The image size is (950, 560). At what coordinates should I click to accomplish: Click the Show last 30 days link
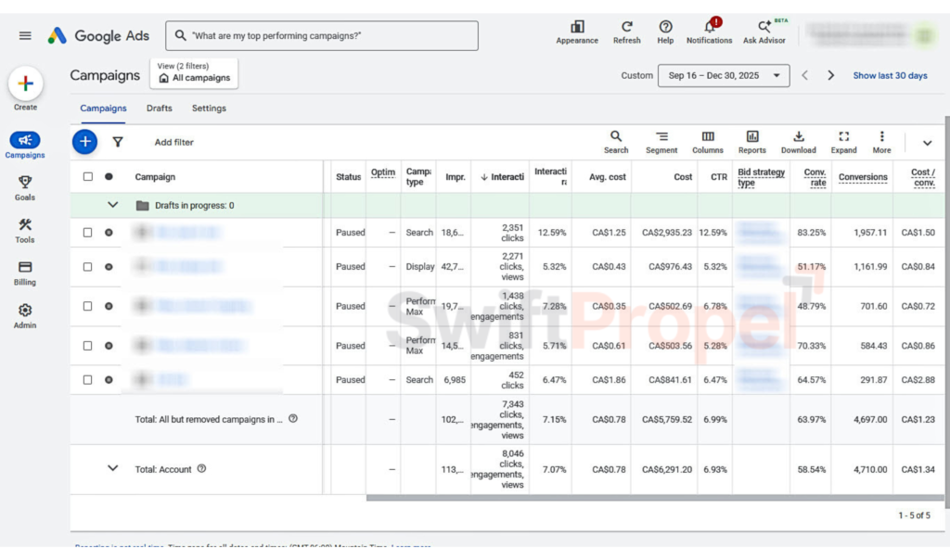(890, 76)
